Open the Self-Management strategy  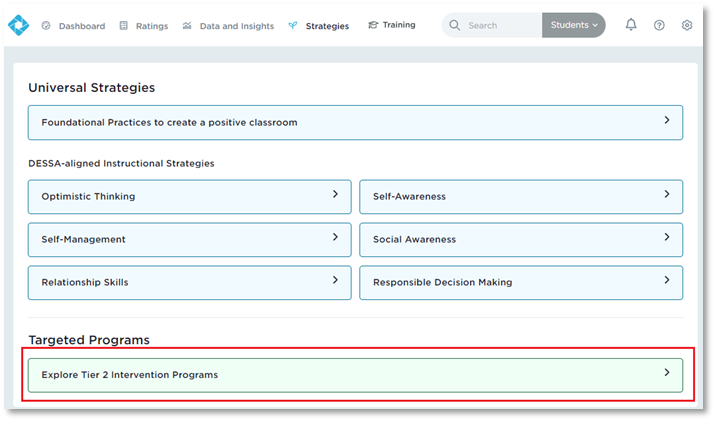pos(189,240)
